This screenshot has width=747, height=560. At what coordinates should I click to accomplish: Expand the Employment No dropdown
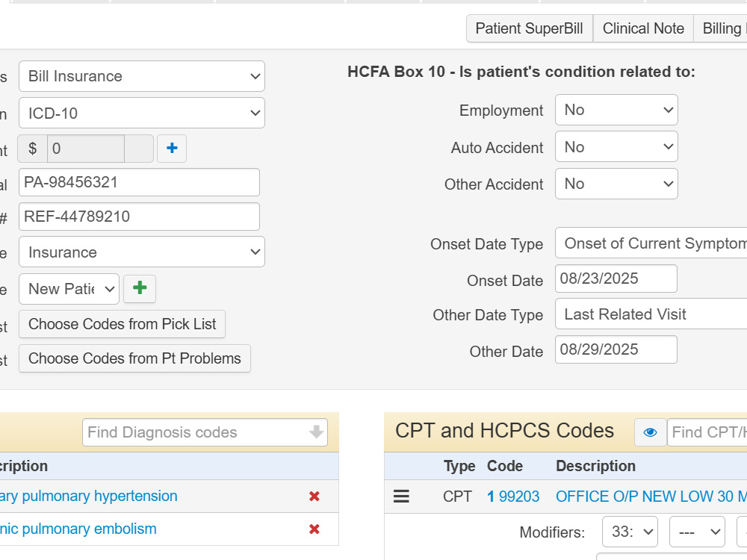616,110
